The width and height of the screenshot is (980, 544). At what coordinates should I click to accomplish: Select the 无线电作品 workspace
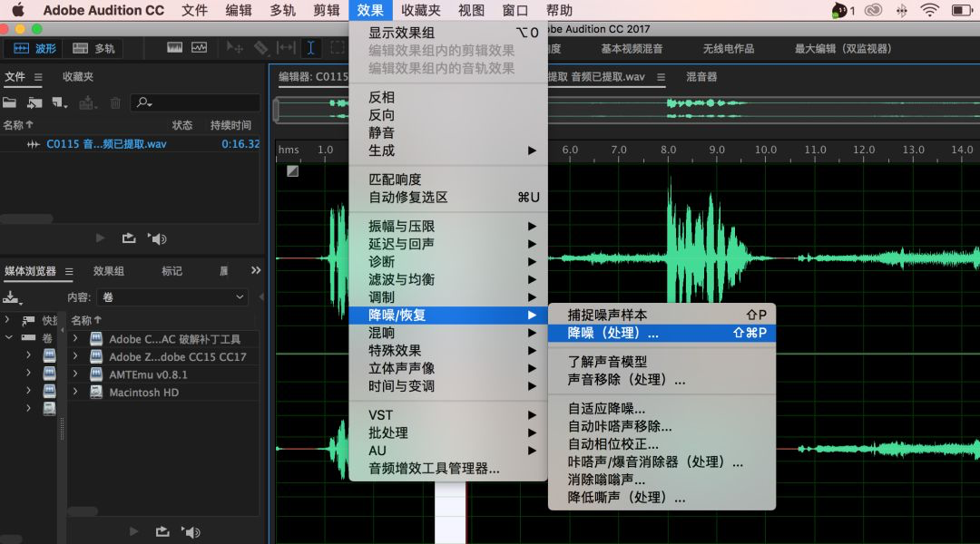tap(728, 49)
